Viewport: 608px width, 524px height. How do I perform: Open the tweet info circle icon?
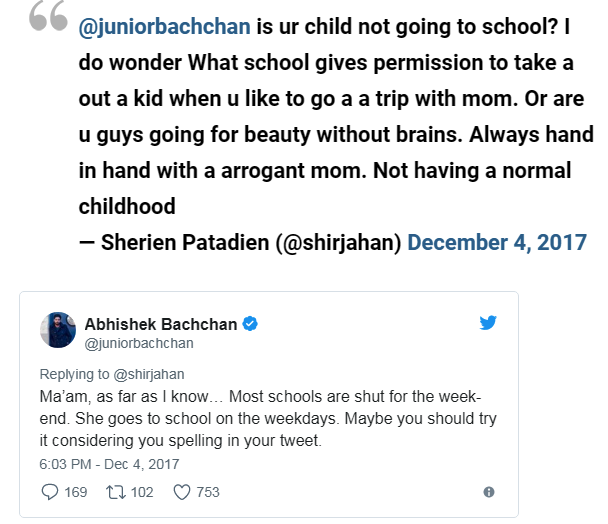[x=489, y=492]
